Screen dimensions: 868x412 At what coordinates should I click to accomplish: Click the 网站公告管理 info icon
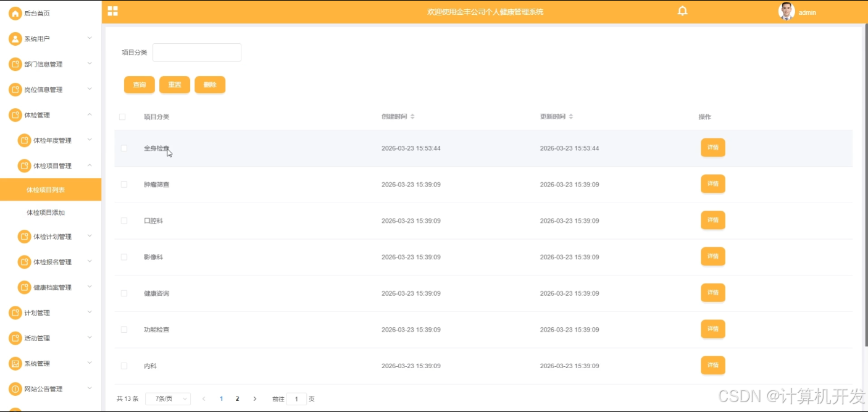(x=15, y=389)
